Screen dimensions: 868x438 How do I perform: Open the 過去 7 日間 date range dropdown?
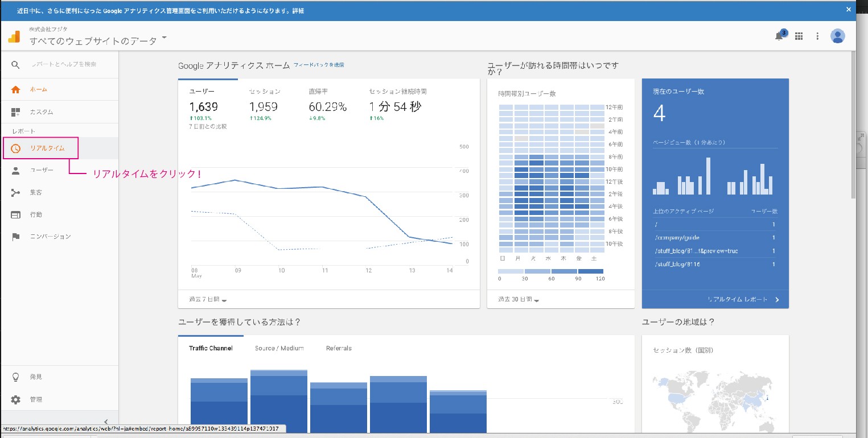click(208, 299)
